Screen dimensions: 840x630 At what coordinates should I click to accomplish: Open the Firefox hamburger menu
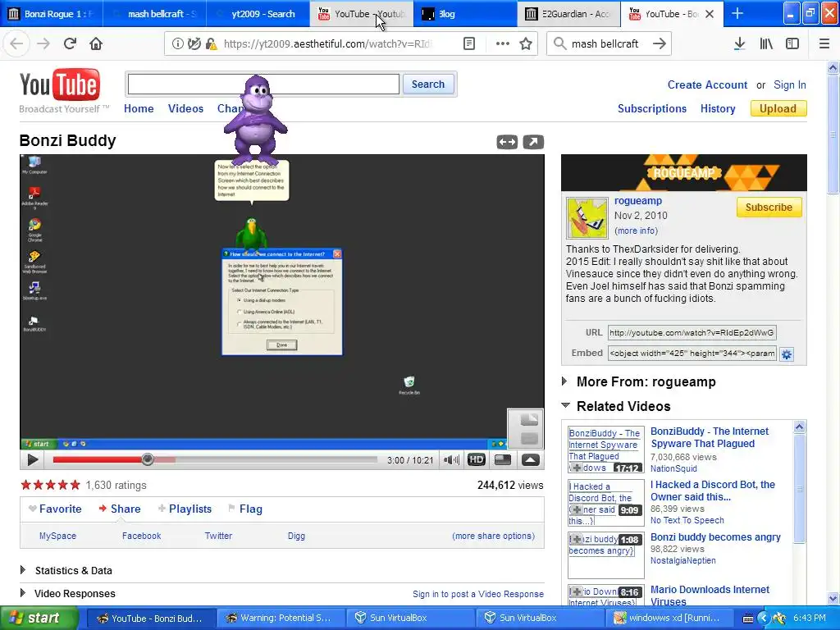point(824,43)
